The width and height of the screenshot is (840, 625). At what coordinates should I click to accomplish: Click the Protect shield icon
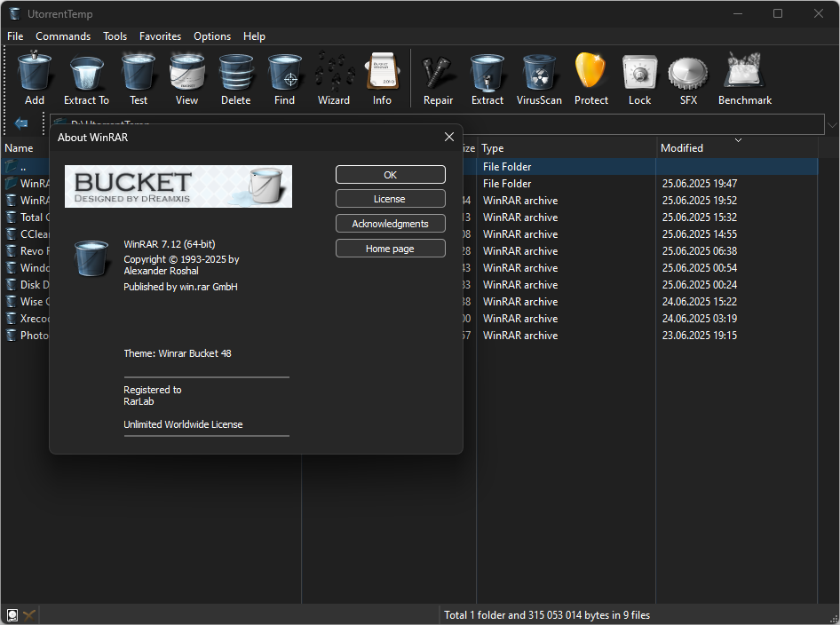pyautogui.click(x=590, y=70)
